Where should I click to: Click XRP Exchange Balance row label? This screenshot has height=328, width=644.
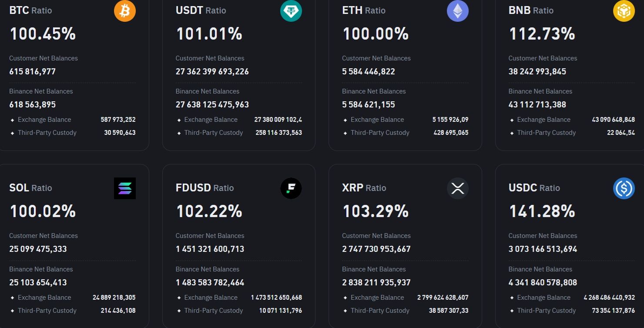[377, 298]
